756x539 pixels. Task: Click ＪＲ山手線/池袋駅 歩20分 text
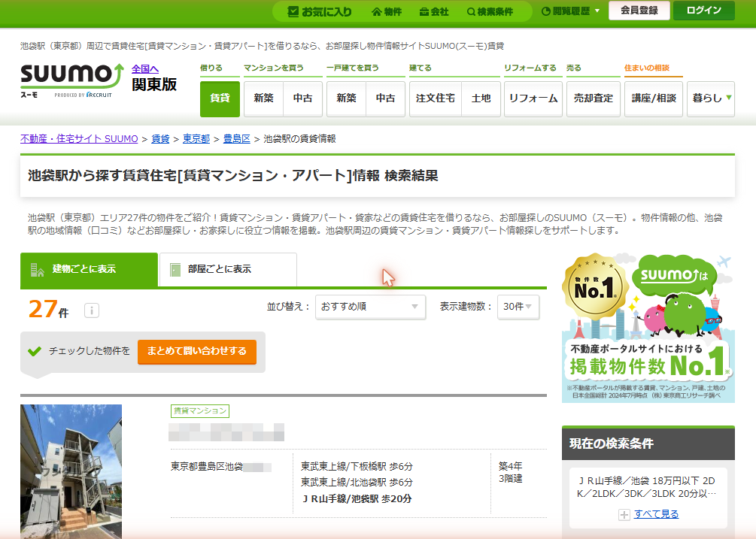357,499
